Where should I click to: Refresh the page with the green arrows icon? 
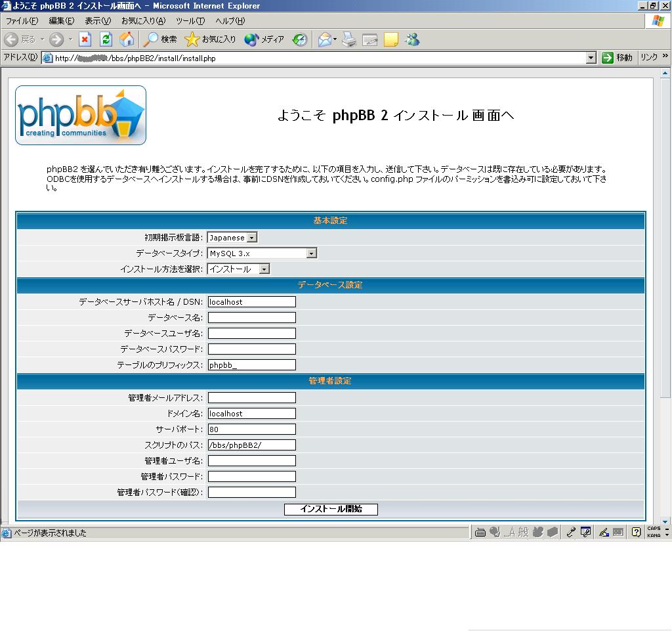click(106, 39)
